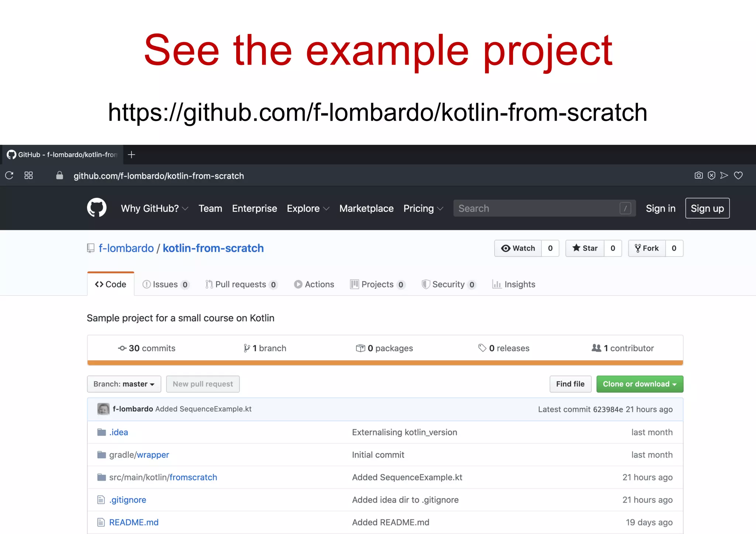The image size is (756, 534).
Task: Reload the page with refresh icon
Action: point(10,175)
